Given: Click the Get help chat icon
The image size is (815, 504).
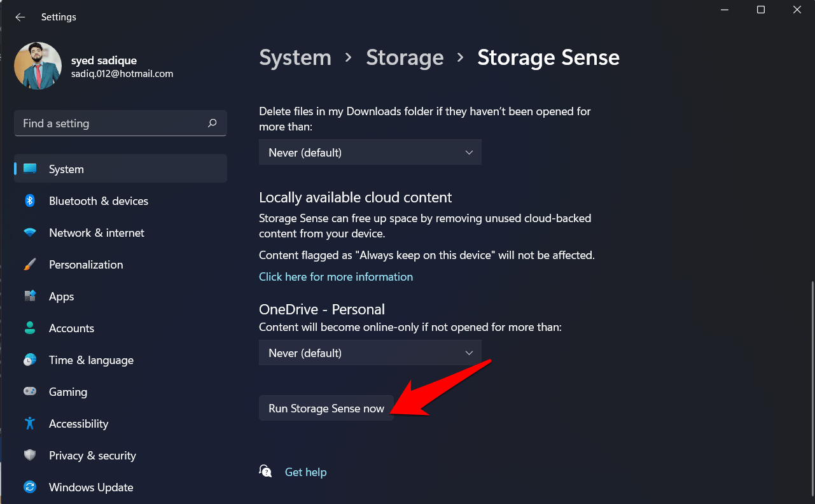Looking at the screenshot, I should pyautogui.click(x=266, y=472).
